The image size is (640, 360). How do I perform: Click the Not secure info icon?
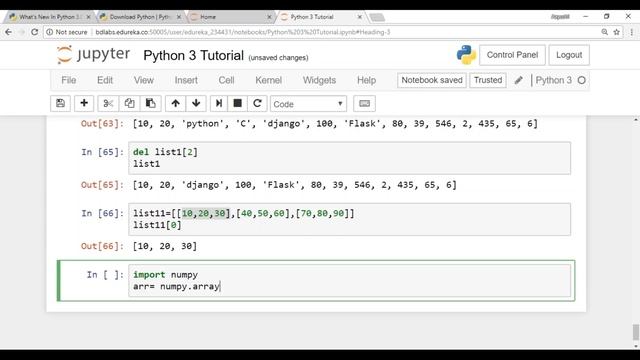[x=49, y=32]
